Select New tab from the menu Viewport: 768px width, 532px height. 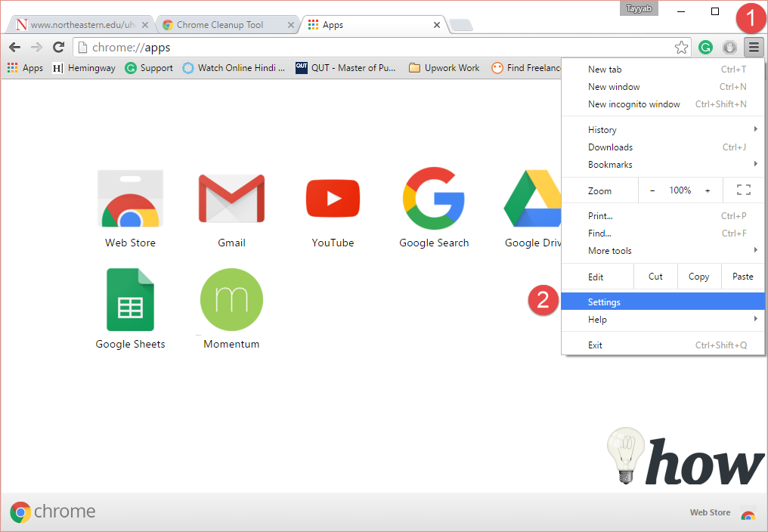coord(663,70)
